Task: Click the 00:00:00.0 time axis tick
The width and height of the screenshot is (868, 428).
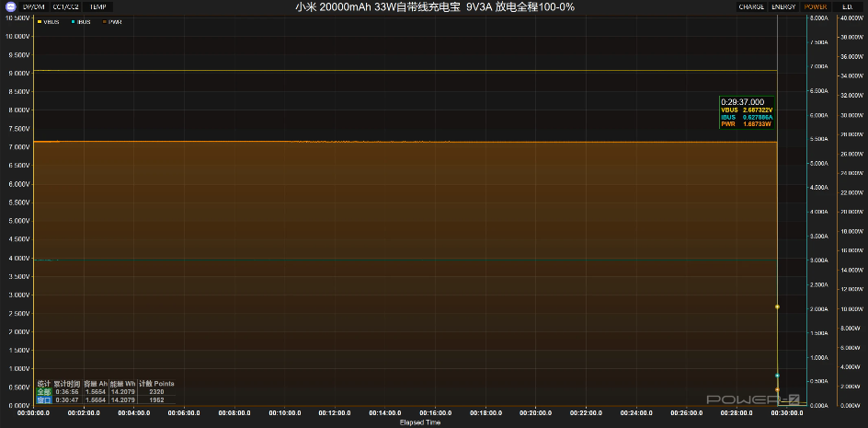Action: coord(34,413)
